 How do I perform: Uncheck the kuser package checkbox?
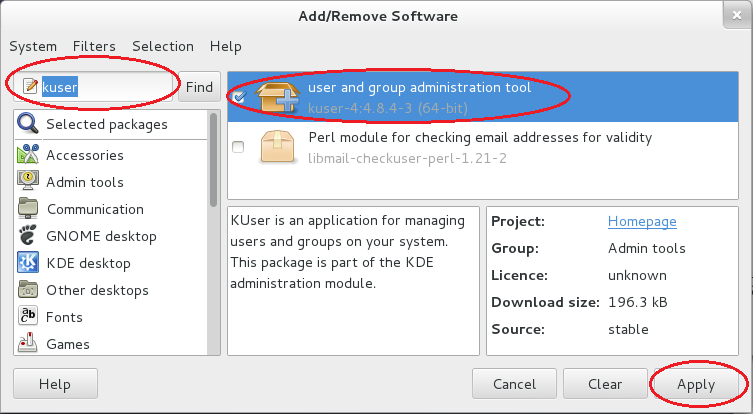point(239,97)
